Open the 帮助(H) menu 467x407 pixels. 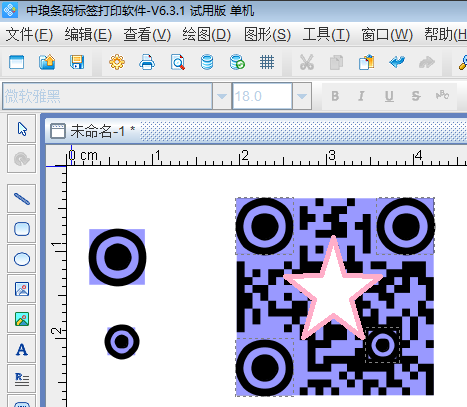(445, 35)
